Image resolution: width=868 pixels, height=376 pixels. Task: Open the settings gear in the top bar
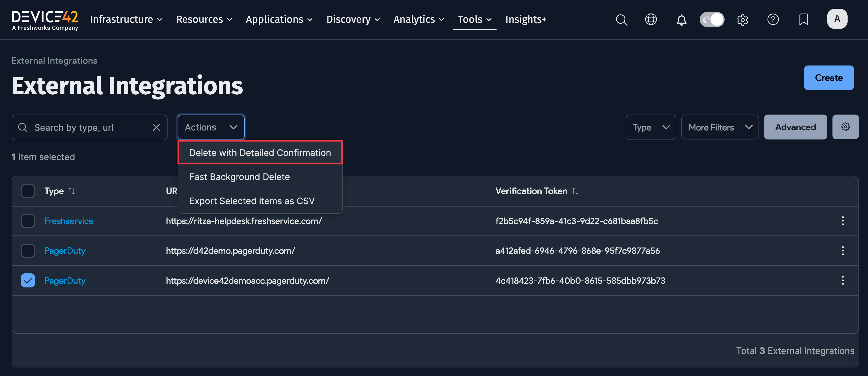click(743, 20)
